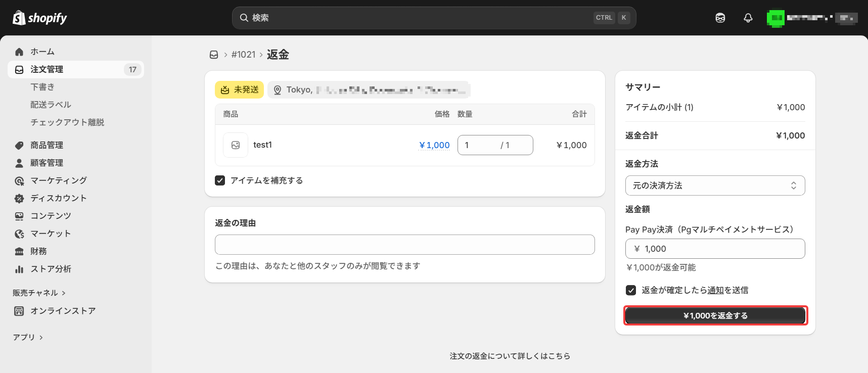The height and width of the screenshot is (373, 868).
Task: Click the test1 product image placeholder
Action: (x=236, y=145)
